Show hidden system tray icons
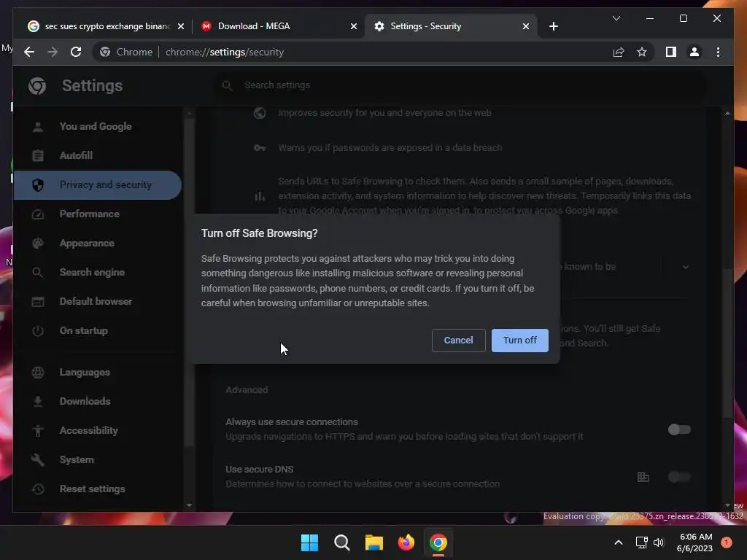This screenshot has width=747, height=560. (x=618, y=542)
